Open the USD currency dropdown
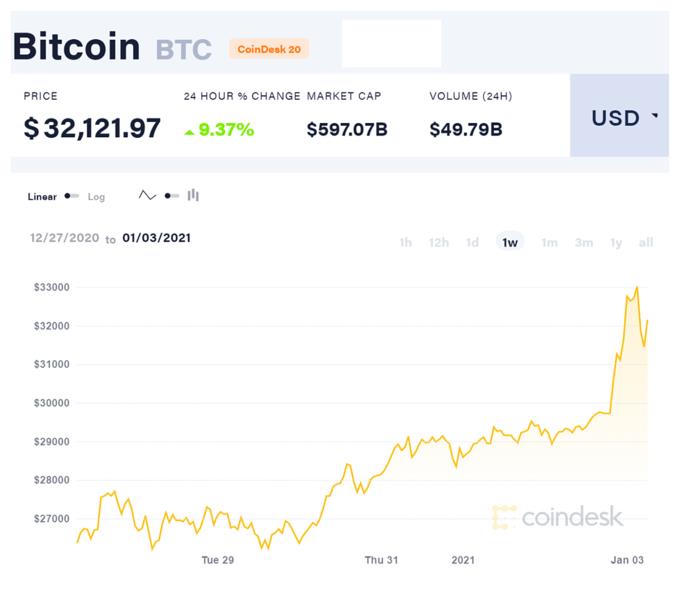The height and width of the screenshot is (610, 679). point(618,117)
